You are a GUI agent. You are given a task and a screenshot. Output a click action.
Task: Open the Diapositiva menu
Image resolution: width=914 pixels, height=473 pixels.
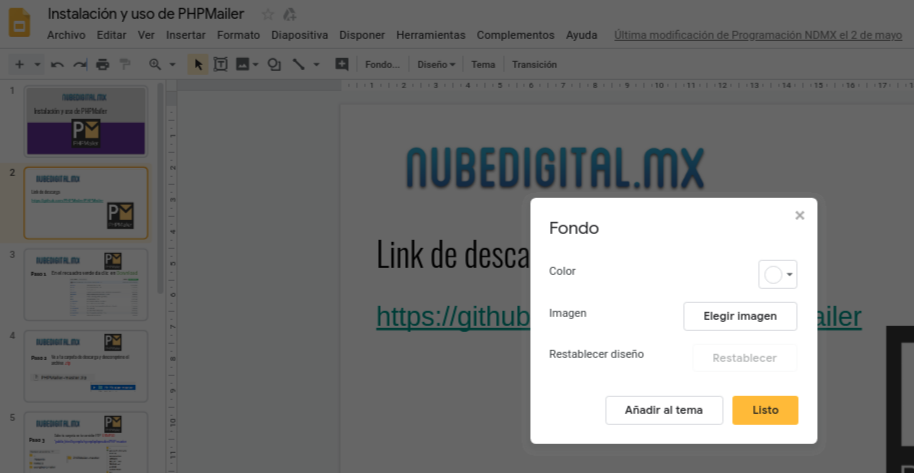pyautogui.click(x=299, y=35)
